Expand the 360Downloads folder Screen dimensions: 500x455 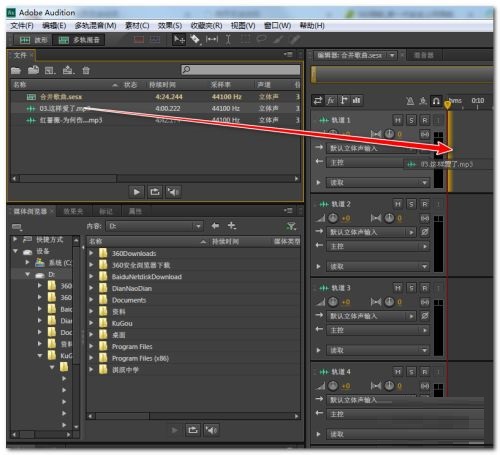[x=91, y=253]
